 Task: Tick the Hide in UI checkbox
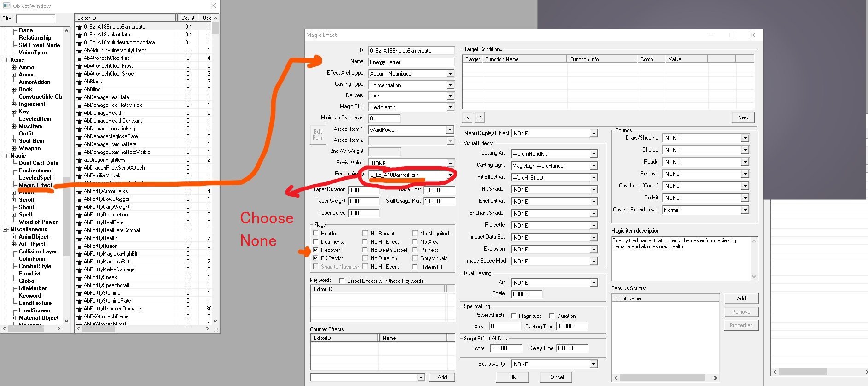(x=415, y=267)
